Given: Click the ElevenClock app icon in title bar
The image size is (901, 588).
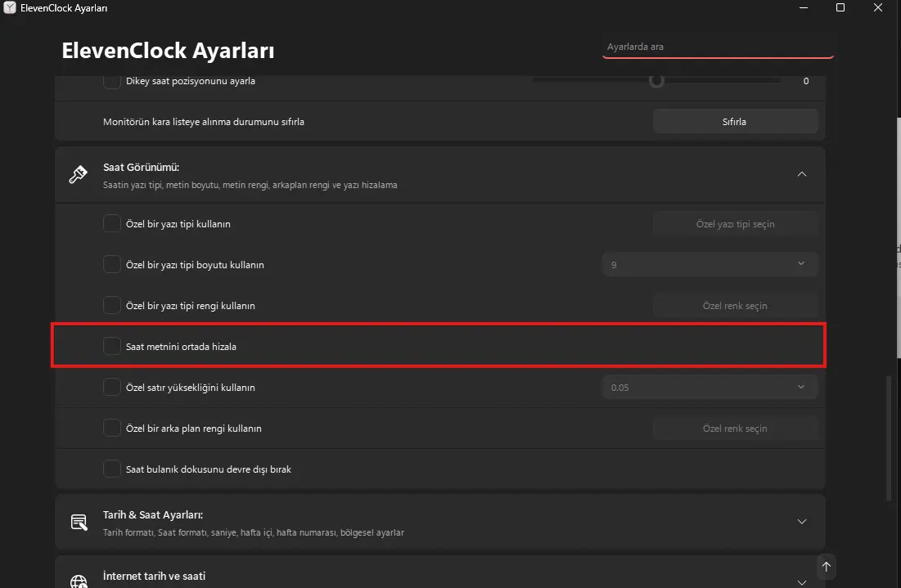Looking at the screenshot, I should (x=9, y=7).
